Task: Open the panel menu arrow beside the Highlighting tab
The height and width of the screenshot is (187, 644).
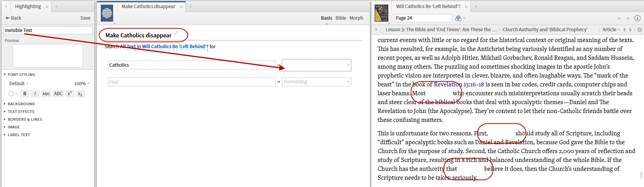Action: coord(6,7)
